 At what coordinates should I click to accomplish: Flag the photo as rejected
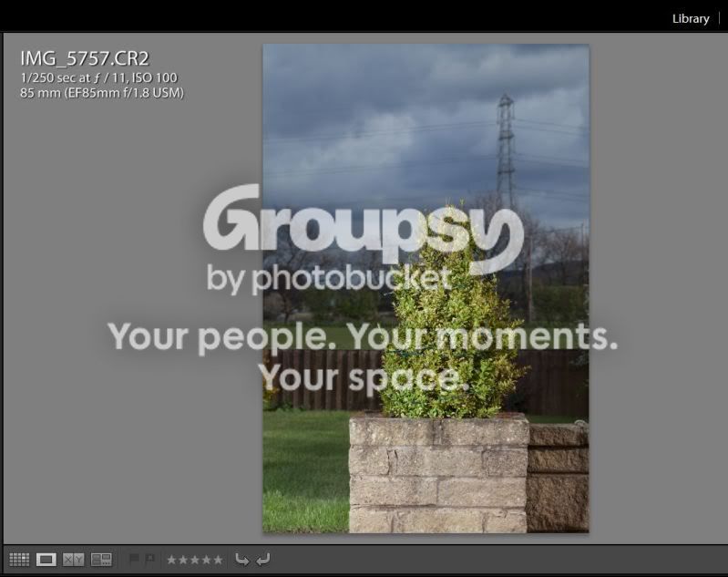tap(149, 559)
